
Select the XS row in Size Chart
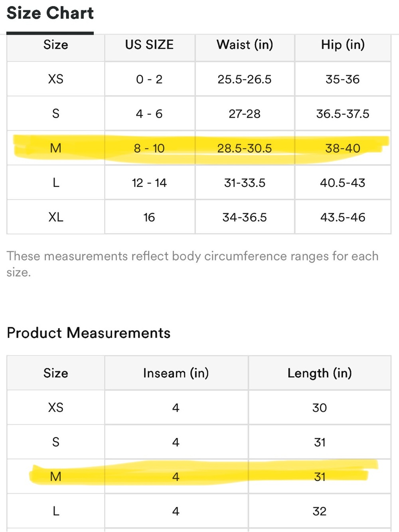[199, 79]
